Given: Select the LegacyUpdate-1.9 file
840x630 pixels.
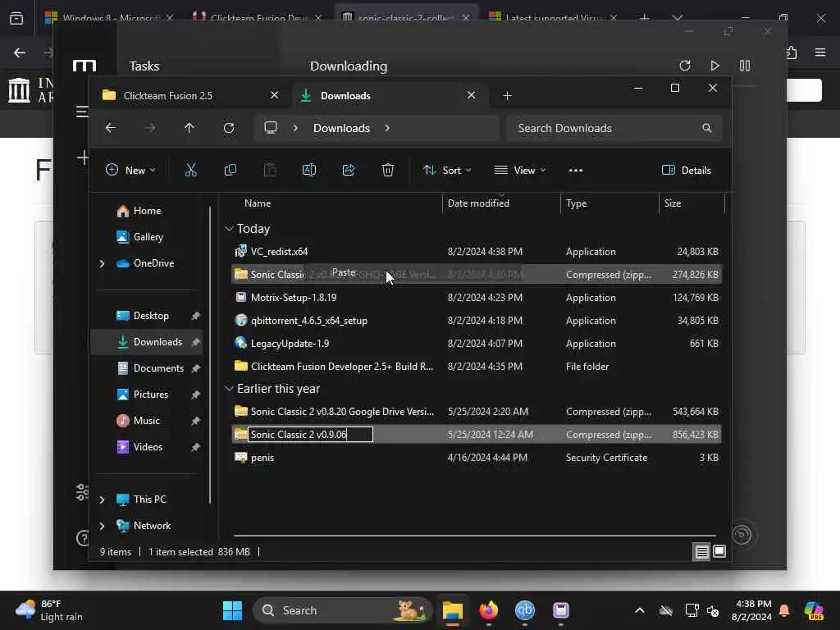Looking at the screenshot, I should 477,344.
